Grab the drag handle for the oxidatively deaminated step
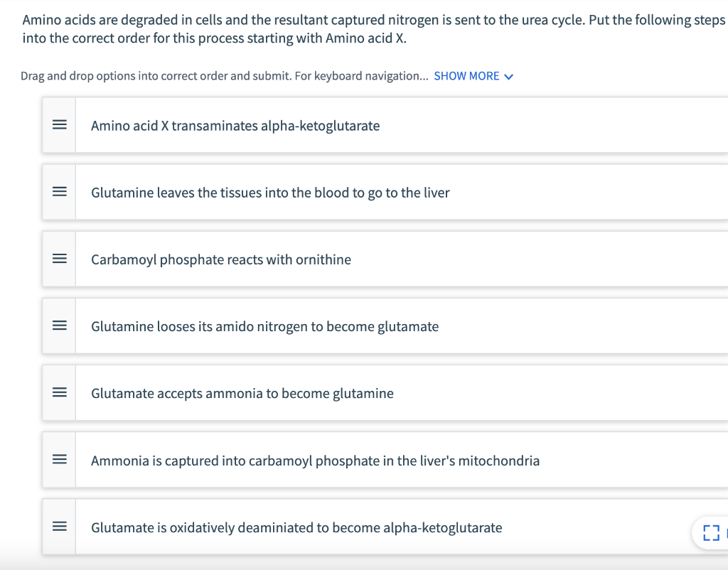This screenshot has width=728, height=570. click(x=59, y=526)
